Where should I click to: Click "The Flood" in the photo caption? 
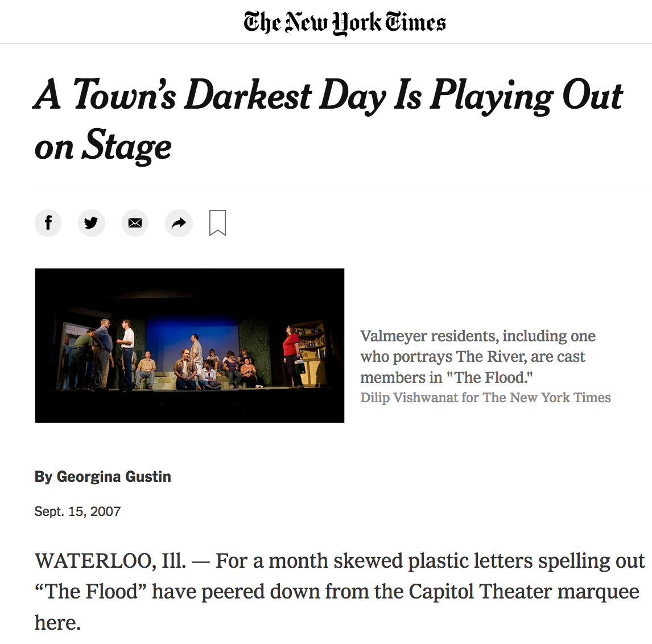(489, 378)
